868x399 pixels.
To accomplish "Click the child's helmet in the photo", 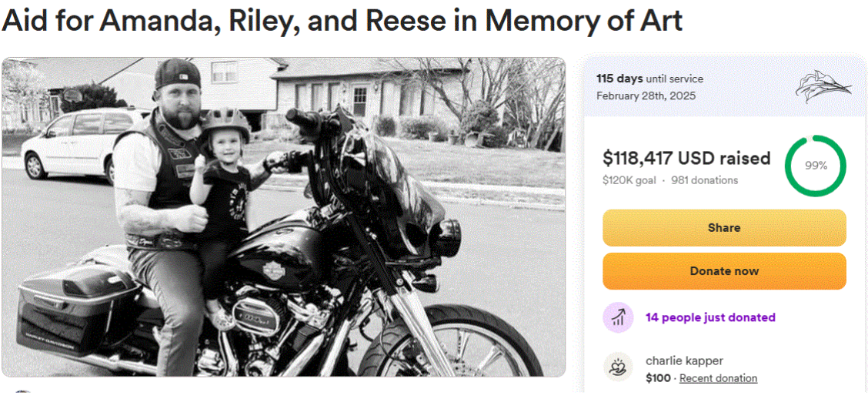I will pos(225,123).
